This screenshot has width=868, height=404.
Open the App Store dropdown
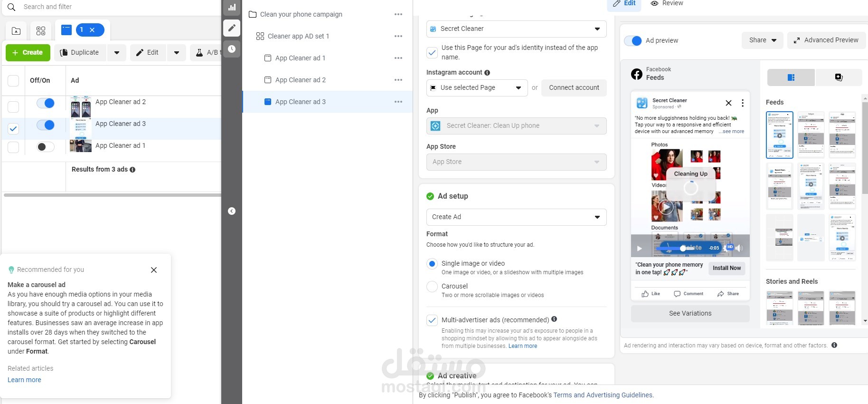point(517,162)
